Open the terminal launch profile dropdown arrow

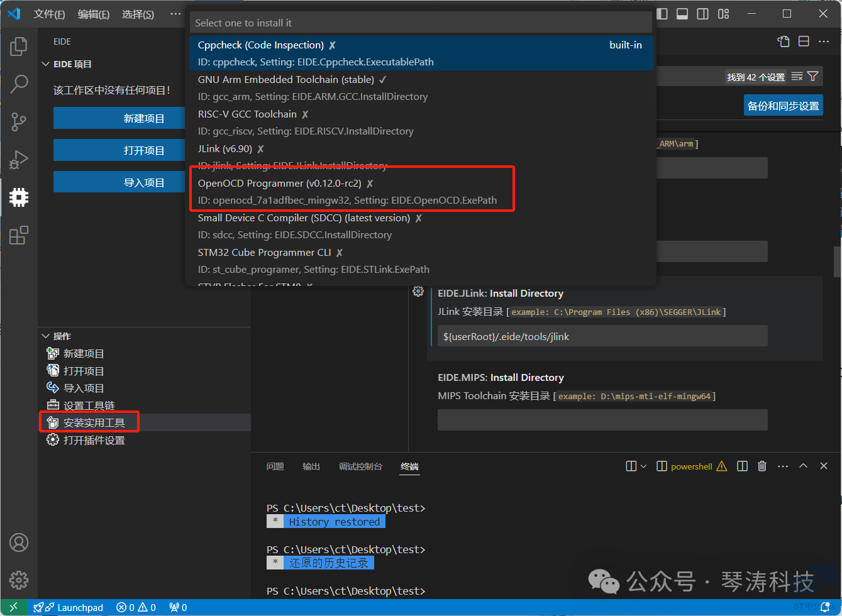(x=643, y=466)
